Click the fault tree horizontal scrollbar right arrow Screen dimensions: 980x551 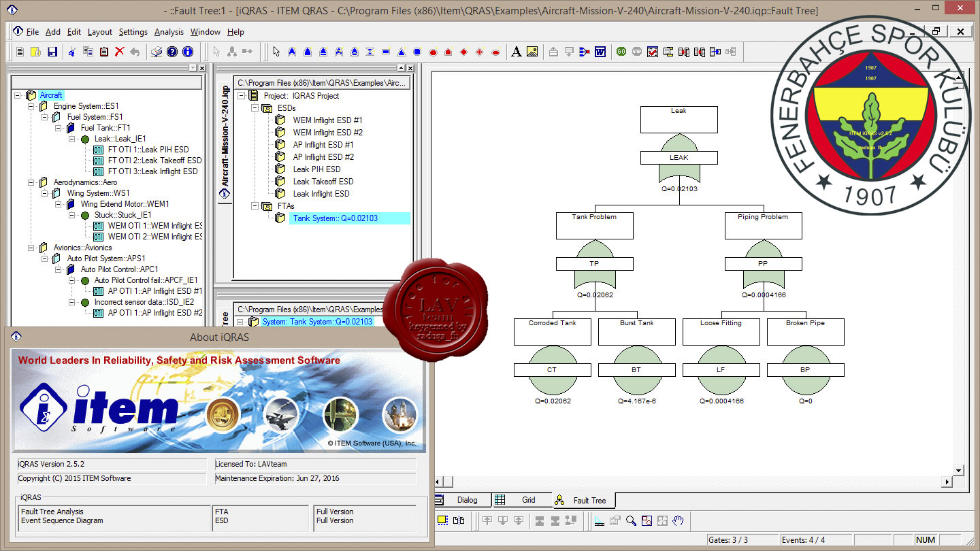pyautogui.click(x=947, y=482)
